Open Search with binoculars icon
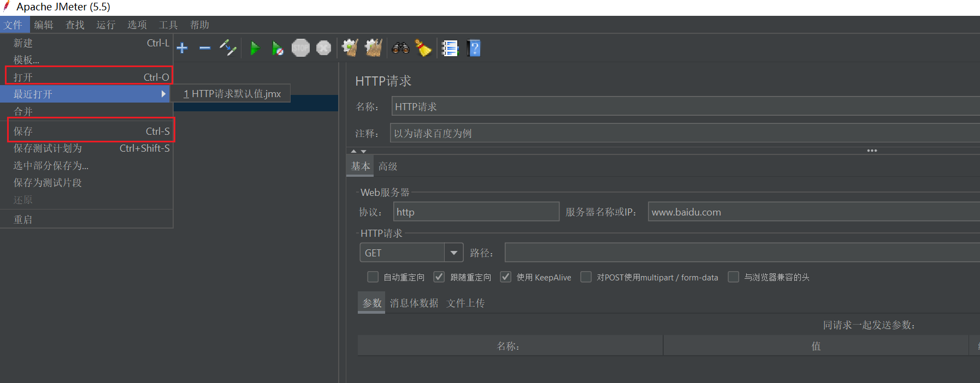The height and width of the screenshot is (383, 980). click(x=400, y=48)
